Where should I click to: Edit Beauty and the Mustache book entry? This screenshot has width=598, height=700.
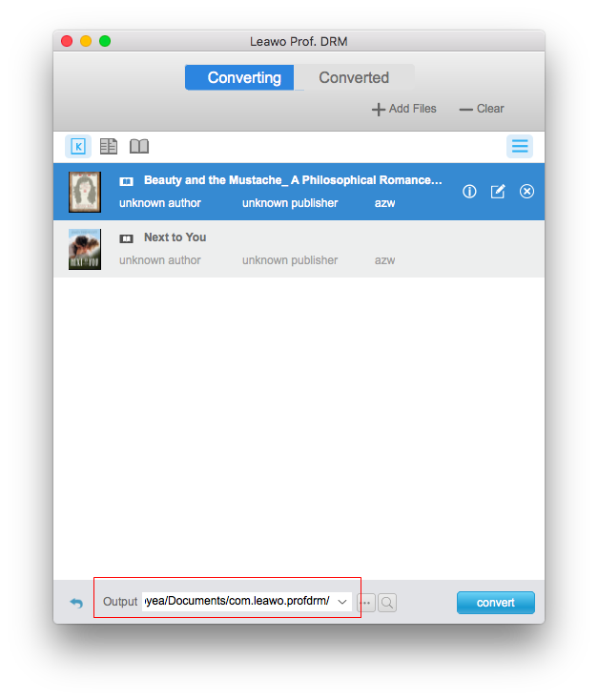pos(498,192)
